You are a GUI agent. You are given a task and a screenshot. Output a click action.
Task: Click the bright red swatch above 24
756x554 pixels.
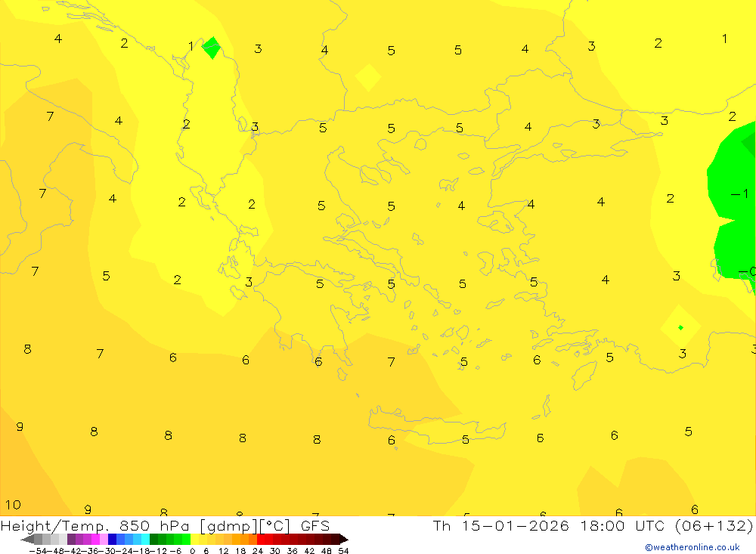click(261, 539)
